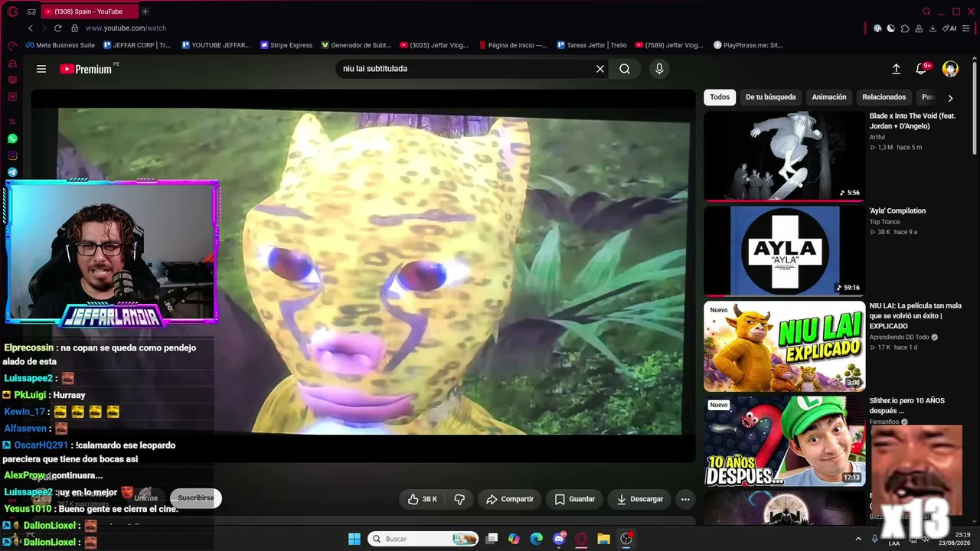This screenshot has width=980, height=551.
Task: Select the Todos filter chip
Action: (720, 97)
